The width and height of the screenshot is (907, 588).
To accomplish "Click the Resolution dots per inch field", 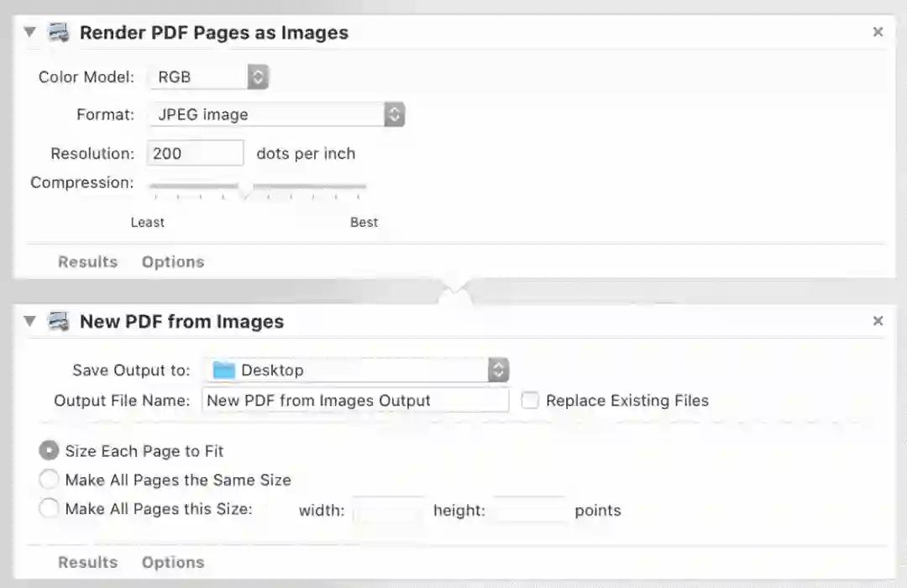I will [196, 154].
